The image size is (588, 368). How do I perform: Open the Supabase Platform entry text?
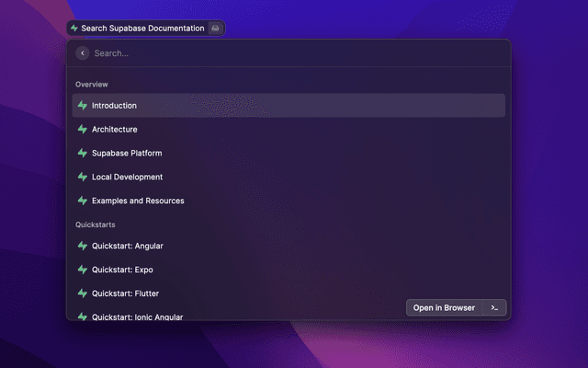[x=127, y=154]
